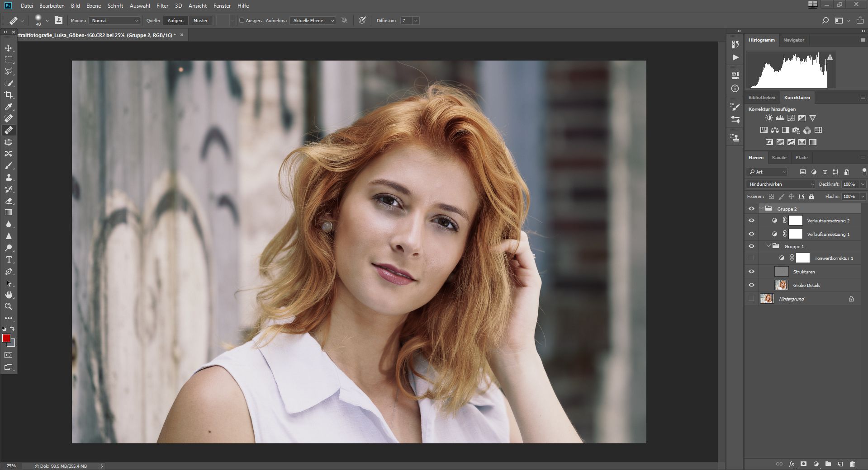Select the Crop tool
Screen dimensions: 868x470
tap(9, 95)
